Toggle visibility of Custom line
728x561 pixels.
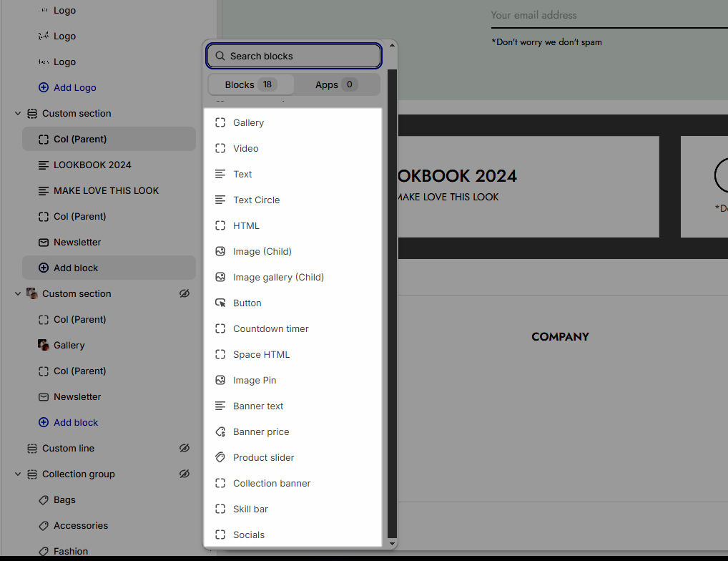coord(185,448)
